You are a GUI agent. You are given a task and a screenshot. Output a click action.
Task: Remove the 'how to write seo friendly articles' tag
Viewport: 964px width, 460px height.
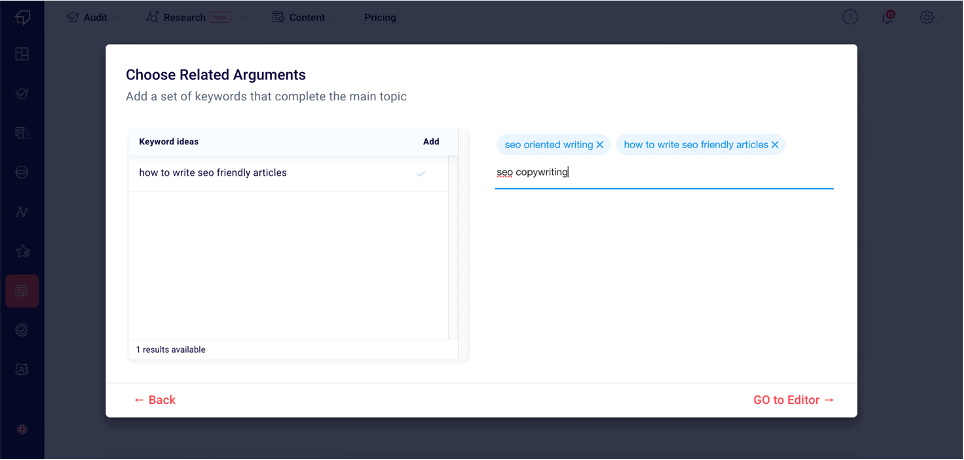pyautogui.click(x=775, y=145)
